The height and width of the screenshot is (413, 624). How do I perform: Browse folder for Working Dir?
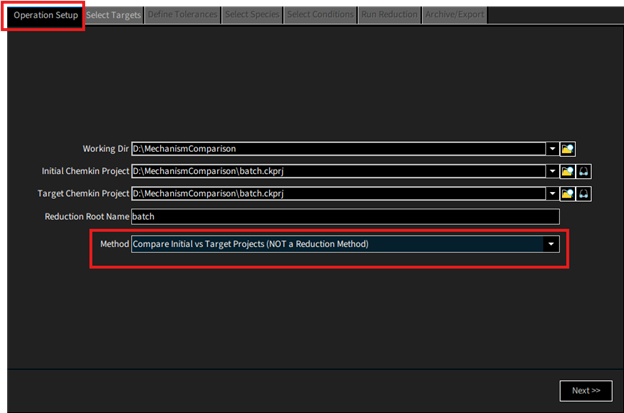(x=567, y=149)
